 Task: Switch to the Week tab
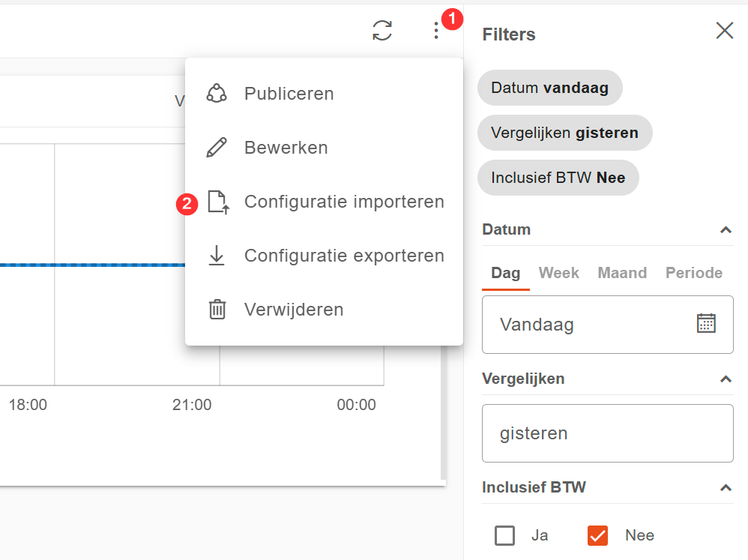click(x=558, y=273)
